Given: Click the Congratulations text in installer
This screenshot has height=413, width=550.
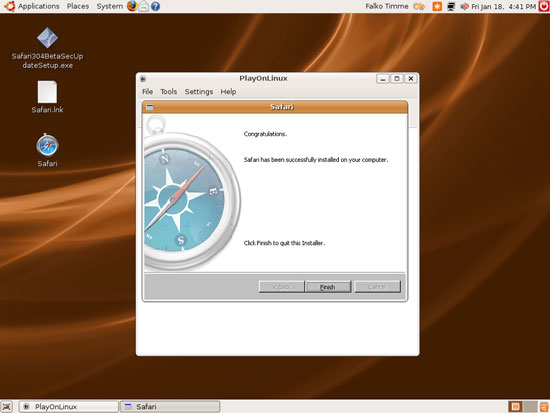Looking at the screenshot, I should click(265, 134).
